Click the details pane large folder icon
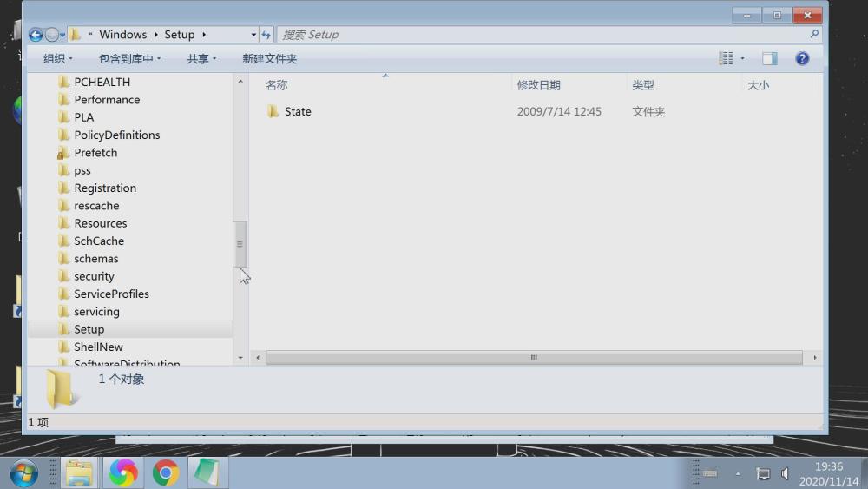Image resolution: width=868 pixels, height=489 pixels. pos(61,389)
